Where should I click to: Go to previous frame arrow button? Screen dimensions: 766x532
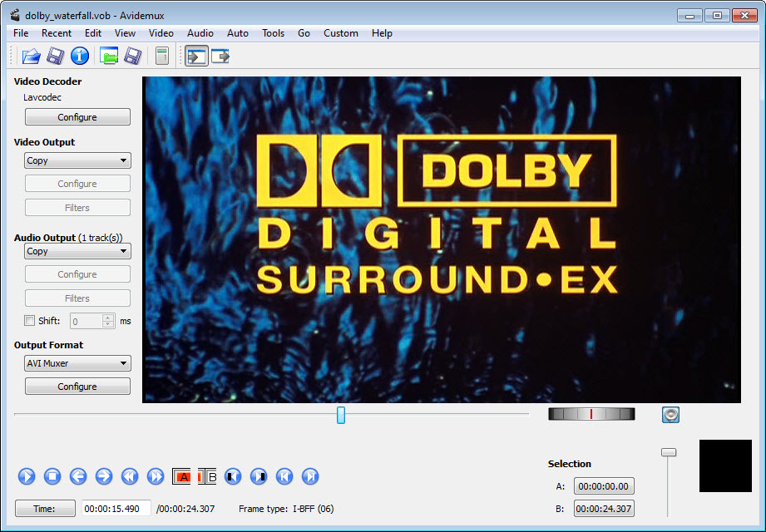(x=78, y=476)
